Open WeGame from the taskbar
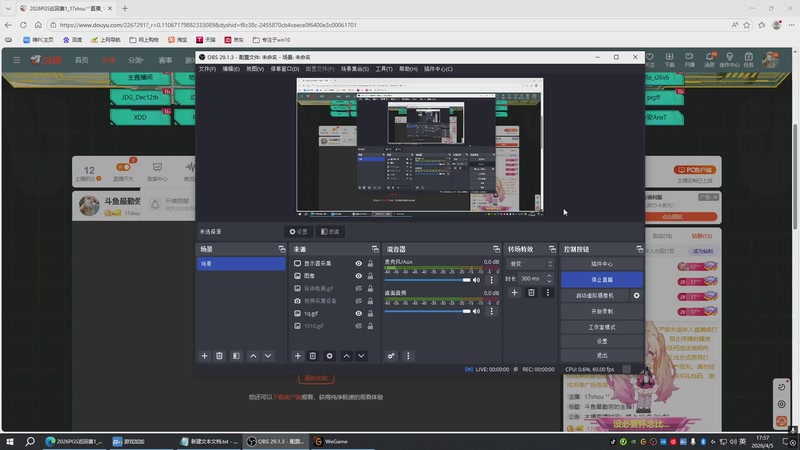 point(331,441)
